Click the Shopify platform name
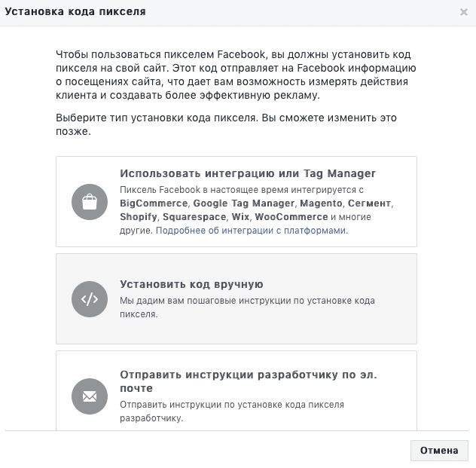 click(139, 217)
